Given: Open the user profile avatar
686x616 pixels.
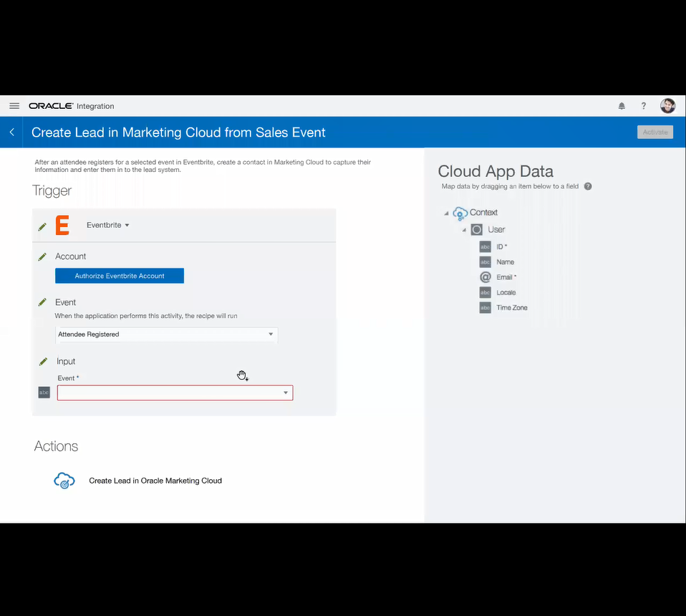Looking at the screenshot, I should tap(667, 105).
